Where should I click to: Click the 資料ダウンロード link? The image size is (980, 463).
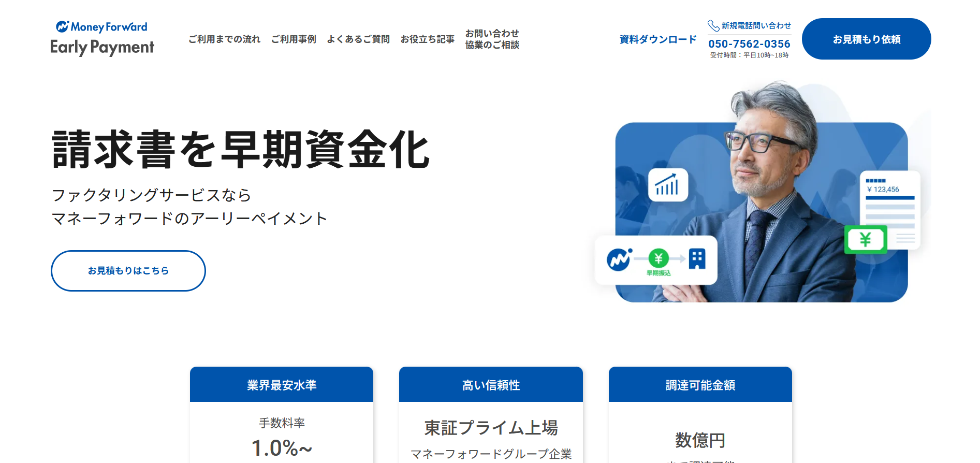658,39
